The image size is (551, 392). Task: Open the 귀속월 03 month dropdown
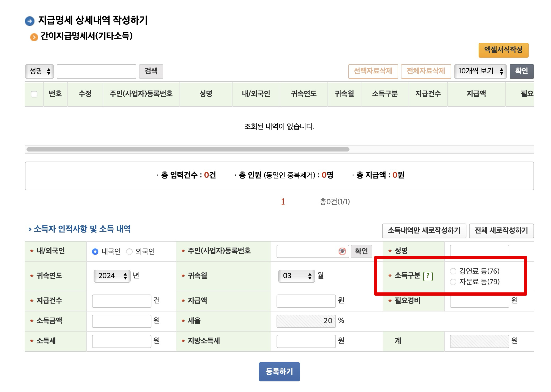coord(296,276)
